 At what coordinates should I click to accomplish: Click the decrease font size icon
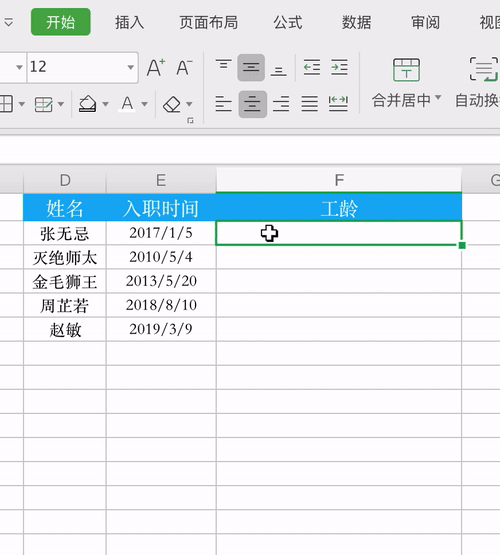pos(184,67)
